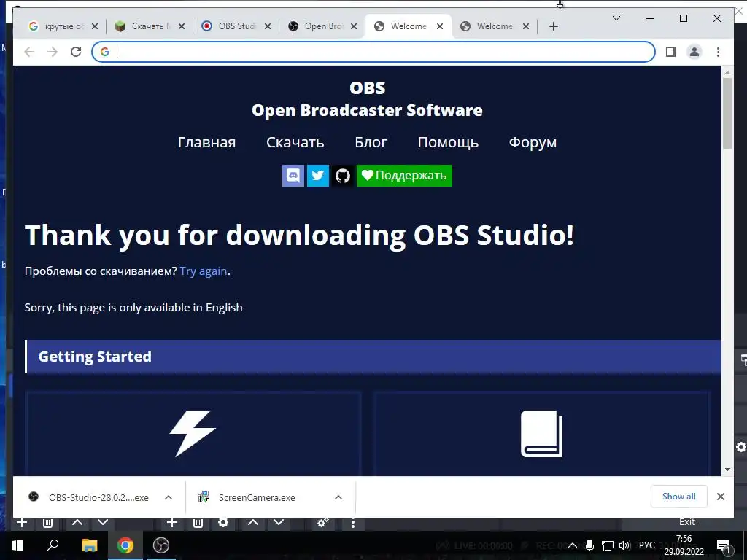Focus the Chrome address bar
Screen dimensions: 747x560
click(x=373, y=52)
